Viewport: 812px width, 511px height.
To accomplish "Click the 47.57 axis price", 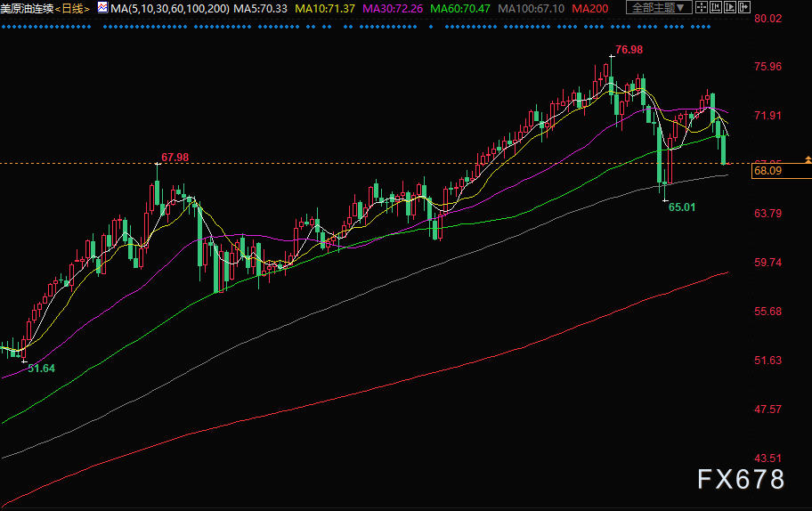I will pyautogui.click(x=768, y=409).
